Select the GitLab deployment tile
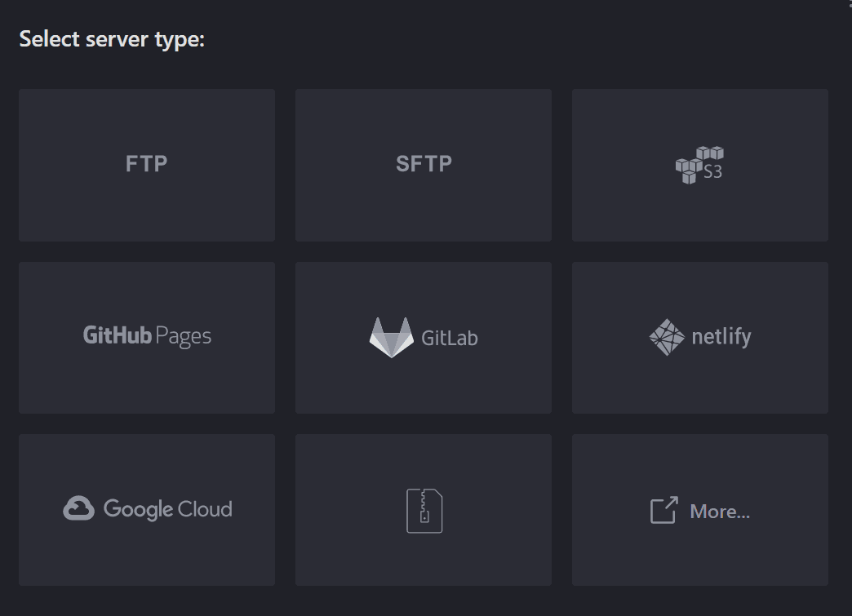This screenshot has width=852, height=616. point(424,337)
